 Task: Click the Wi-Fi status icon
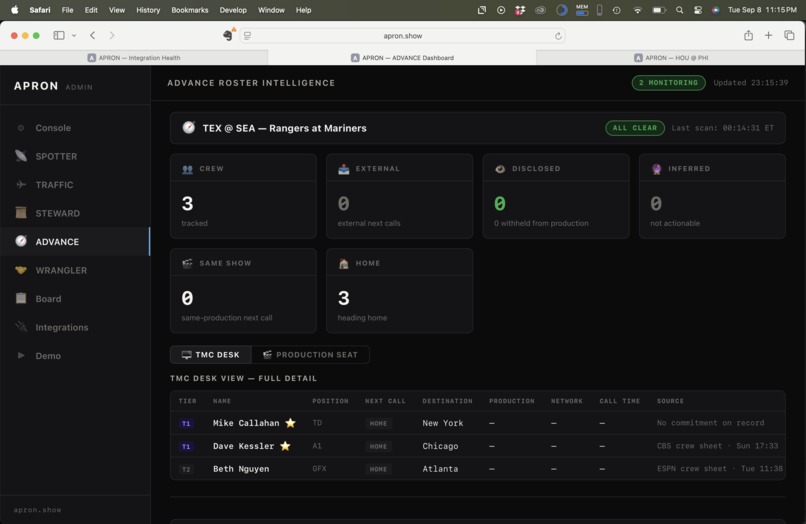point(637,10)
